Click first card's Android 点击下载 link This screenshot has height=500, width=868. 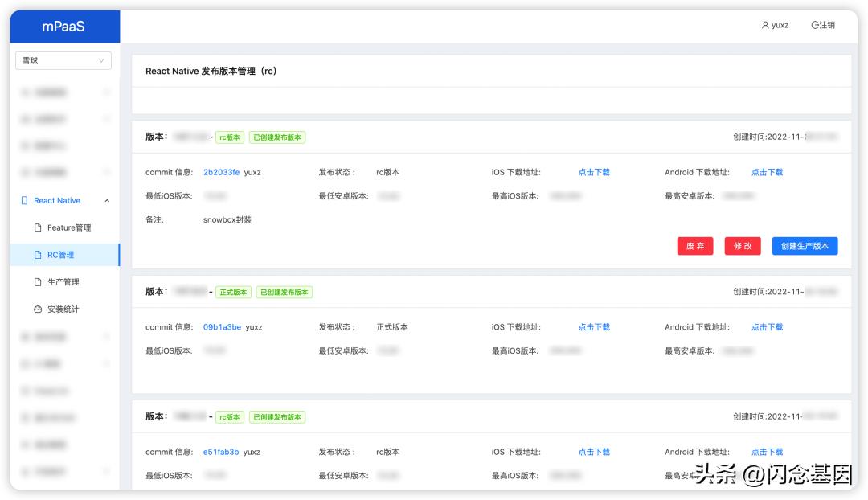pyautogui.click(x=767, y=172)
